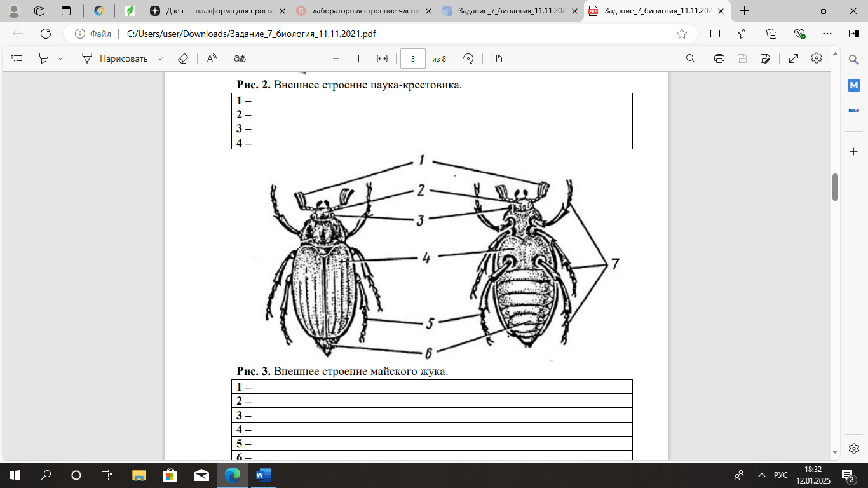Zoom out the PDF page
The height and width of the screenshot is (488, 868).
(x=336, y=58)
